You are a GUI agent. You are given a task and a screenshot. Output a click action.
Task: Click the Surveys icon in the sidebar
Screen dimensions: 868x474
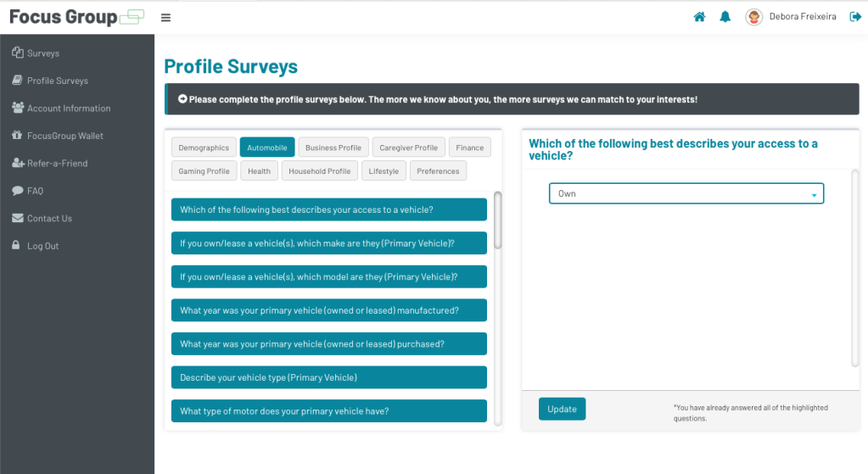[x=17, y=53]
